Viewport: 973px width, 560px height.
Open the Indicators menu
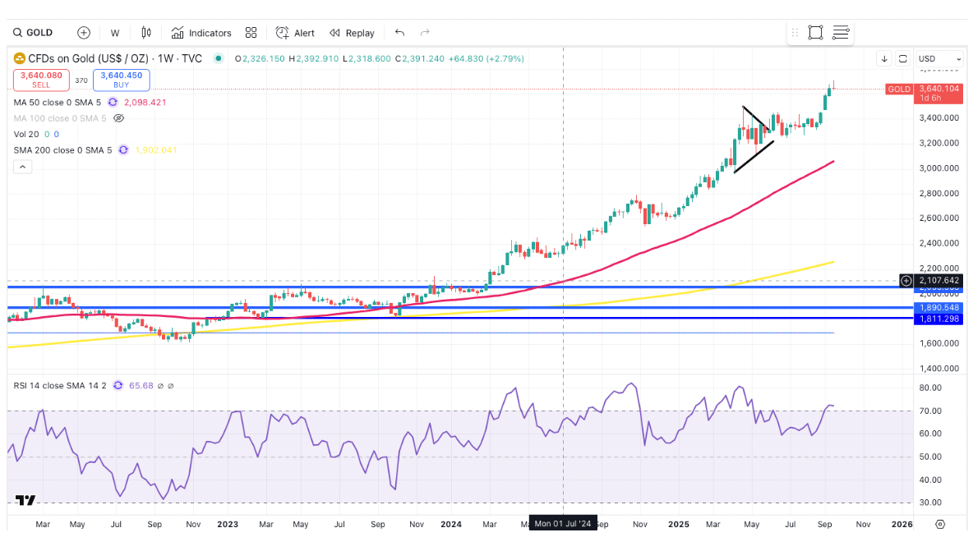201,33
